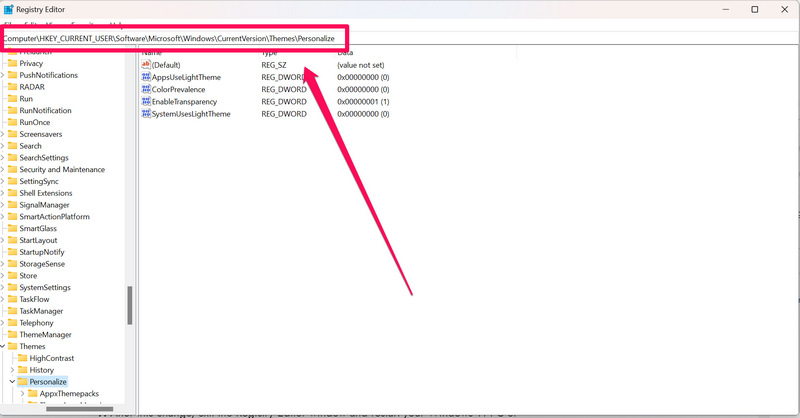Select the Personalize key in tree
Viewport: 800px width, 418px height.
[48, 381]
